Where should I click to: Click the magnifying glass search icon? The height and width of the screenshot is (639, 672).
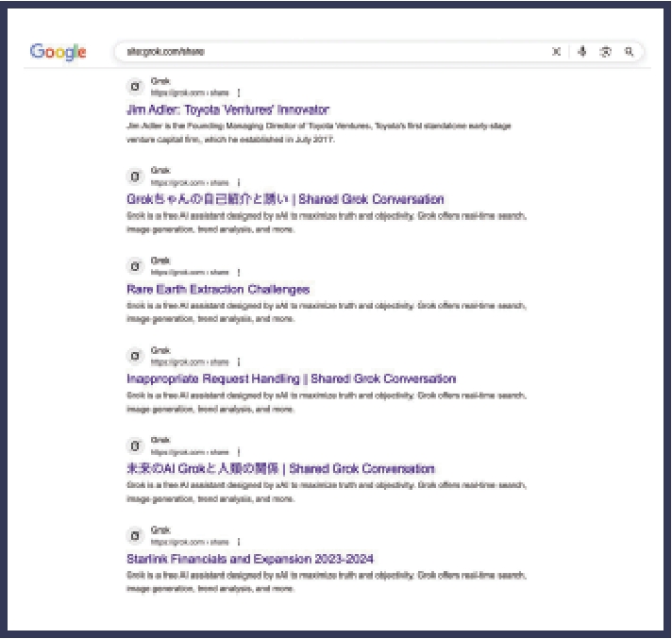point(630,52)
